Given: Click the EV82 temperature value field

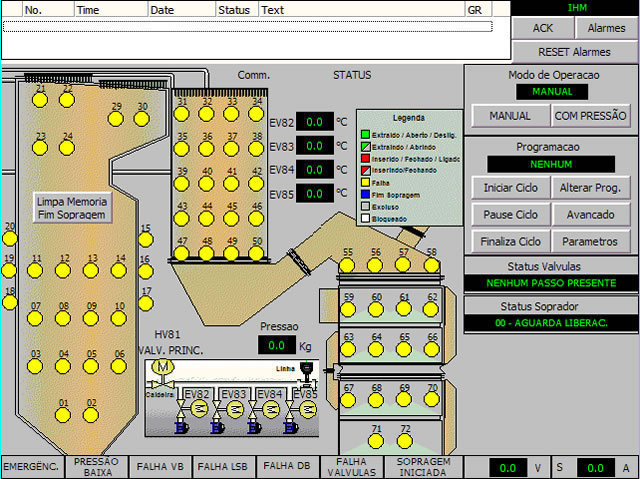Looking at the screenshot, I should coord(315,122).
